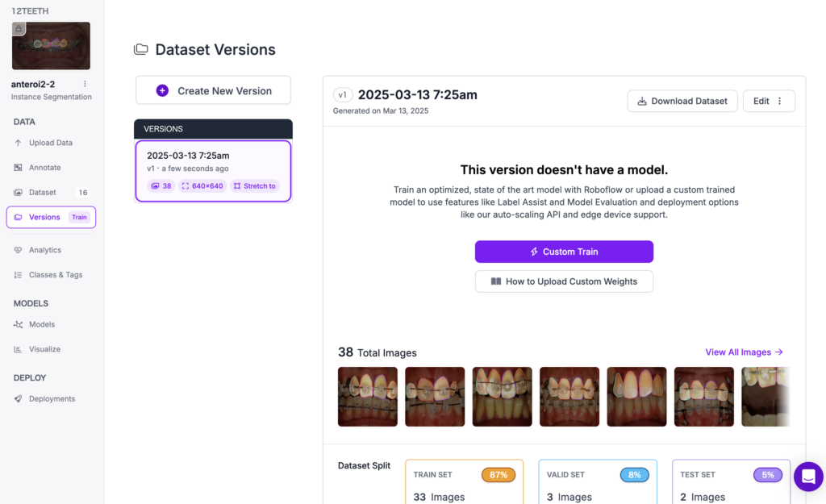Click the Custom Train button
Image resolution: width=826 pixels, height=504 pixels.
point(564,252)
